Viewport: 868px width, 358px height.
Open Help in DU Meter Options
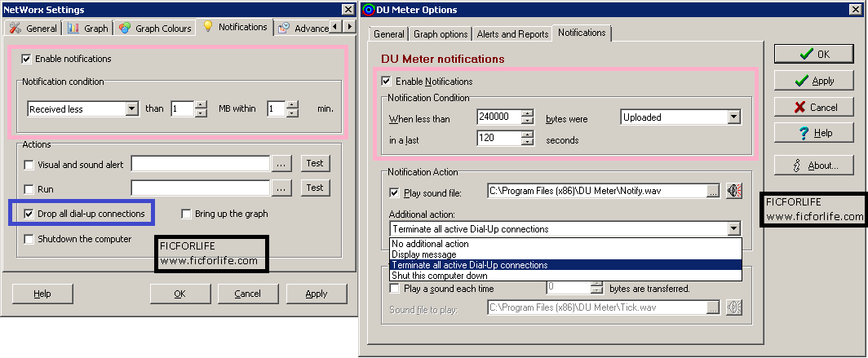point(814,134)
